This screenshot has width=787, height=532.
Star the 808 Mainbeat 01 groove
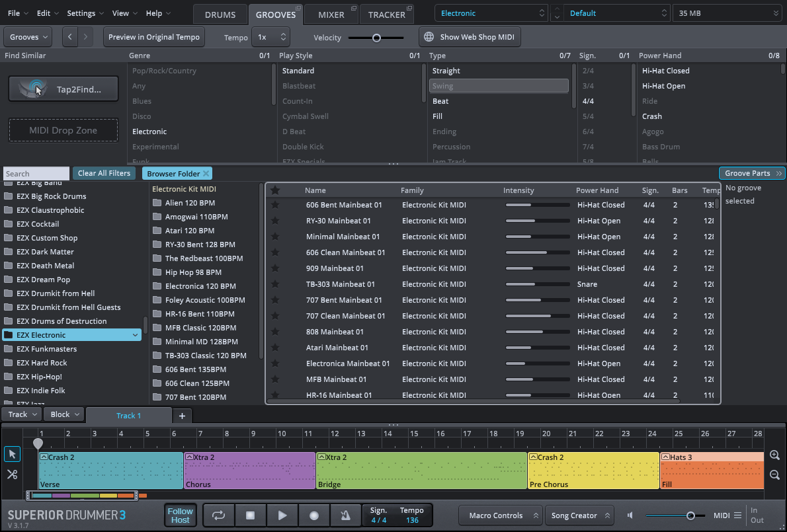point(275,332)
